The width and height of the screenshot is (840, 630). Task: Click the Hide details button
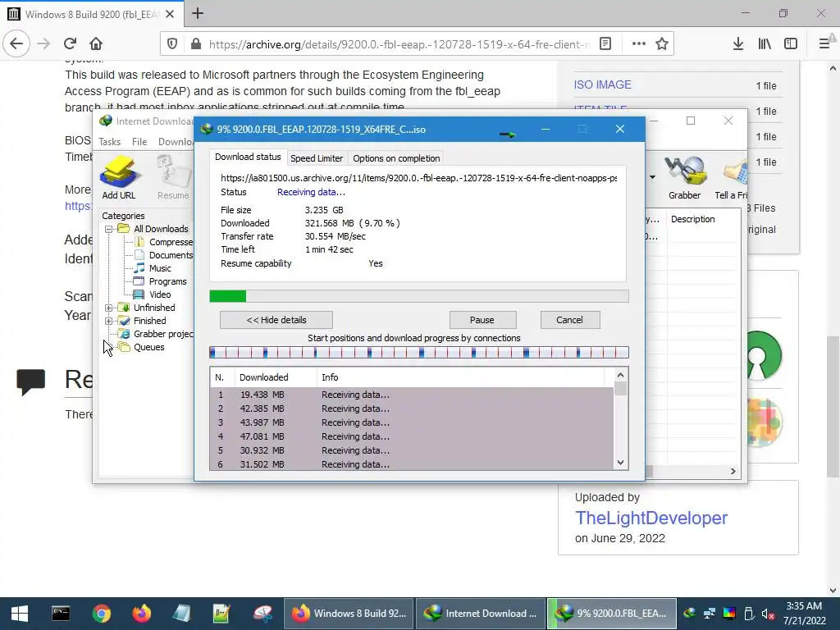coord(276,320)
